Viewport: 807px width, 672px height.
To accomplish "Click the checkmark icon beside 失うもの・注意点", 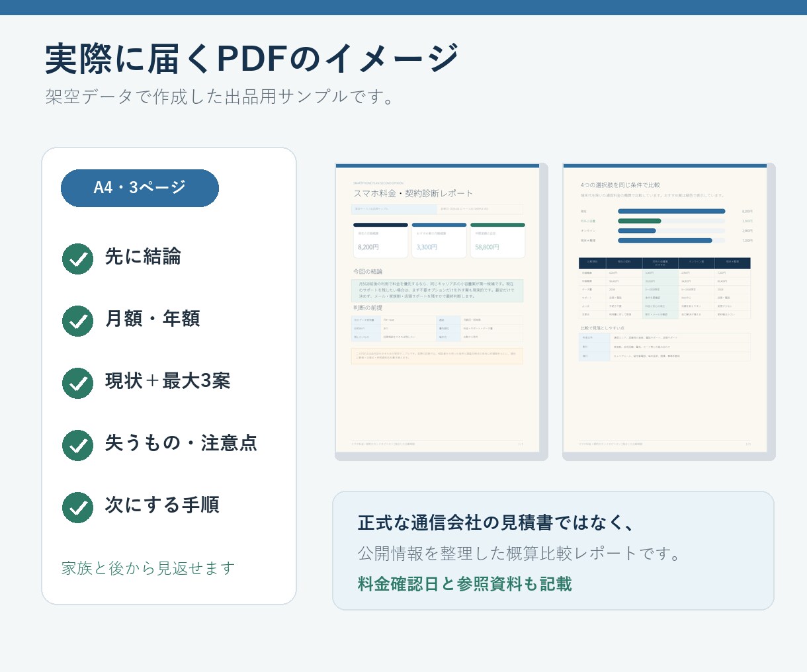I will pos(77,445).
